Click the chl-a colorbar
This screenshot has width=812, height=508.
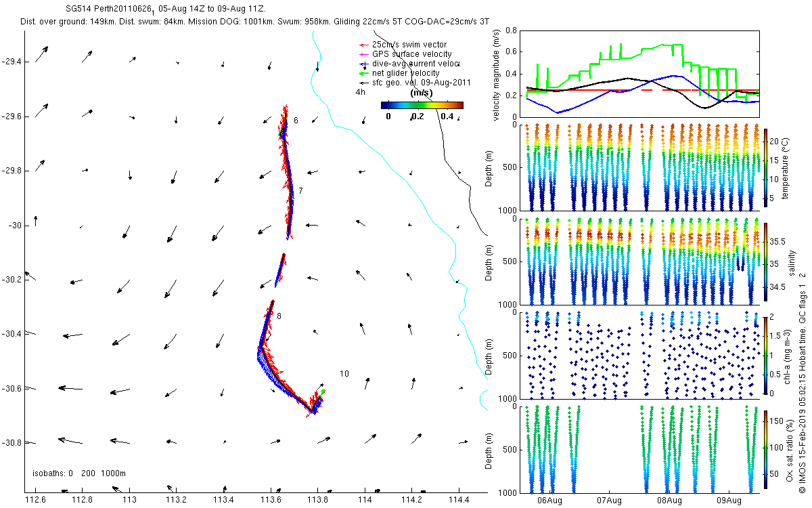[766, 354]
